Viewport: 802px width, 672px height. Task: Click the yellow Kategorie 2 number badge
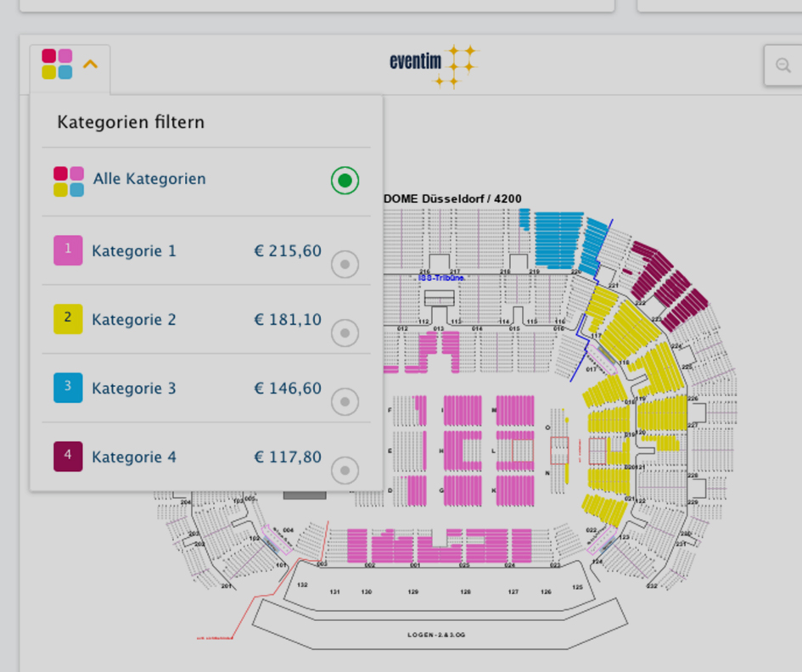[x=68, y=319]
